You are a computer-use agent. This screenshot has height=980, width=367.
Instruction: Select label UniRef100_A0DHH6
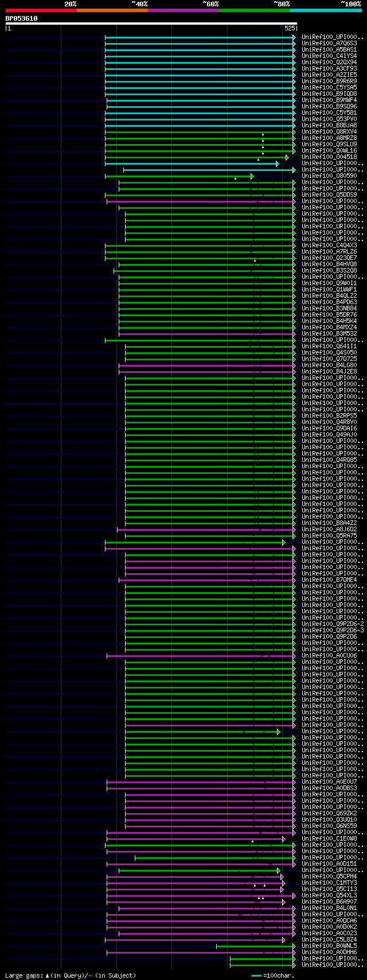329,952
